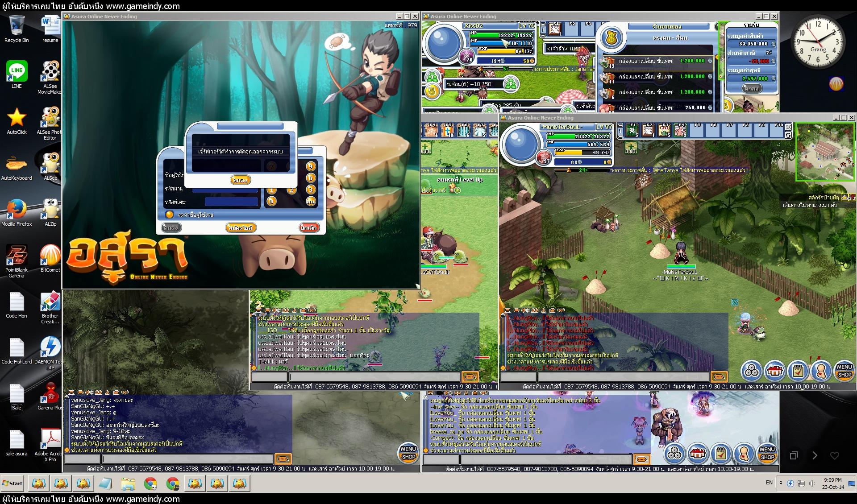
Task: Open the character icon in the snowy bottom-right window
Action: coord(744,454)
